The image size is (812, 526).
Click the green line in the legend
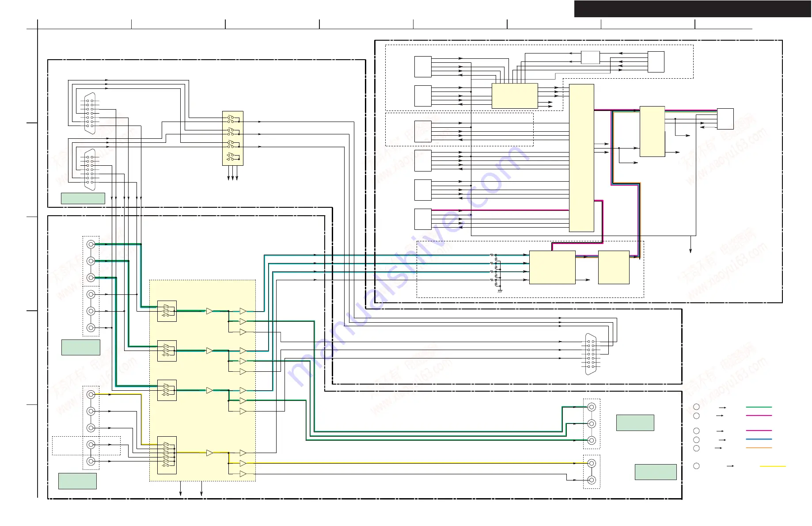(x=759, y=407)
